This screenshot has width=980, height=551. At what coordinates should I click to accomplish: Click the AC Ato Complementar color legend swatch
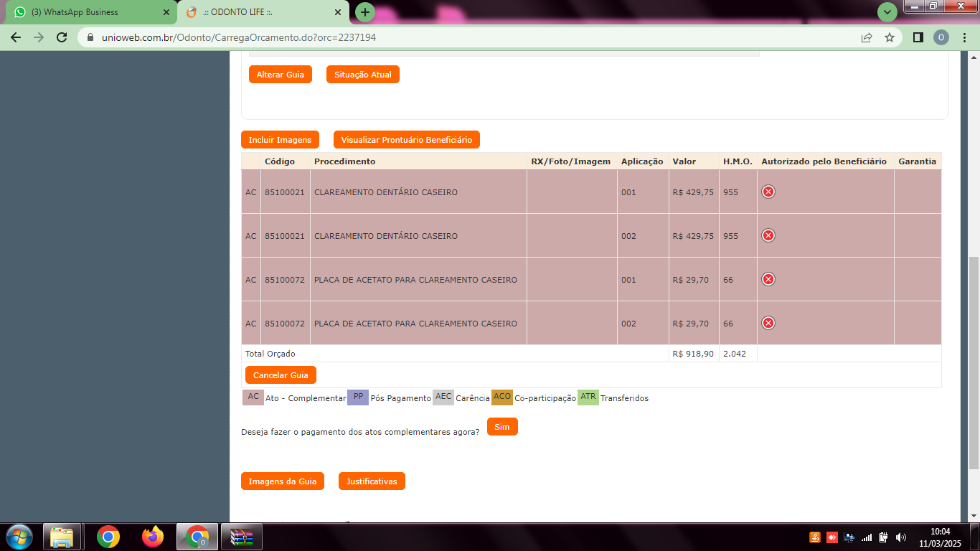click(x=253, y=397)
